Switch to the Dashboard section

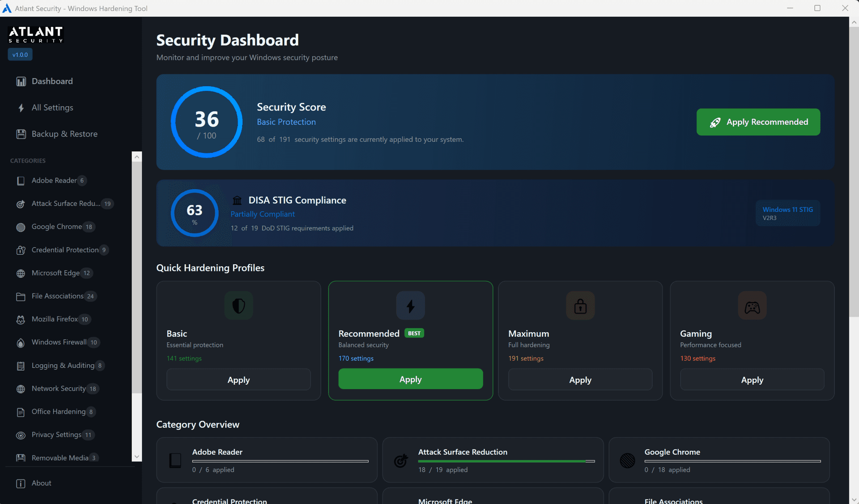pyautogui.click(x=52, y=81)
